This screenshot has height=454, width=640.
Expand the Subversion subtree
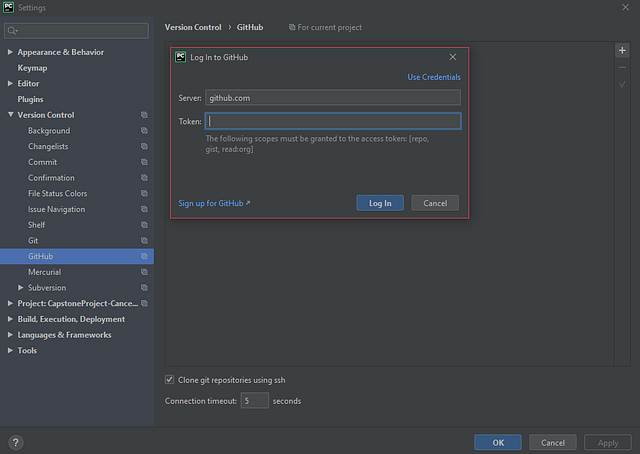[x=20, y=287]
